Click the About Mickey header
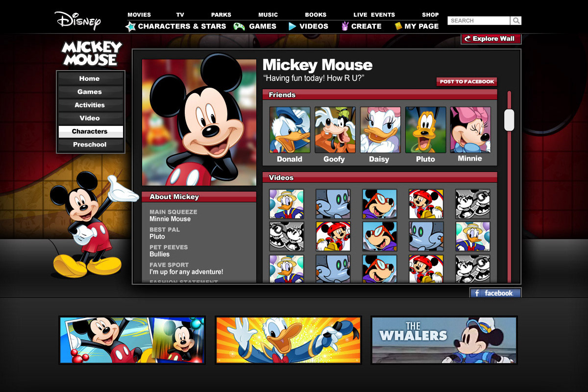588x392 pixels. tap(199, 196)
